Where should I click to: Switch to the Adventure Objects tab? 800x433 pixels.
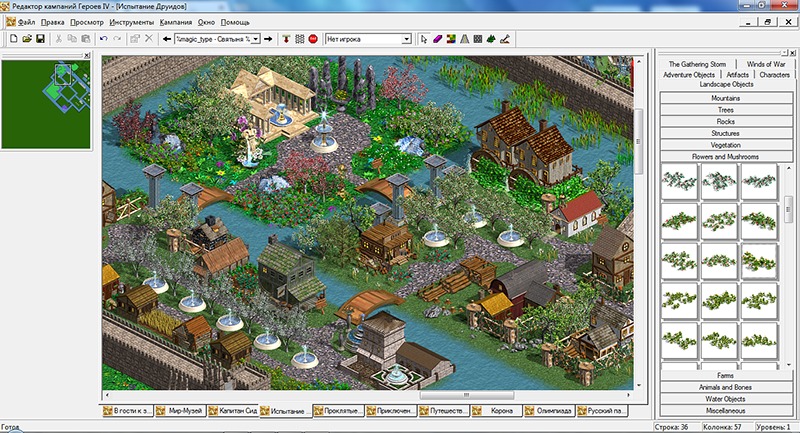click(x=689, y=74)
